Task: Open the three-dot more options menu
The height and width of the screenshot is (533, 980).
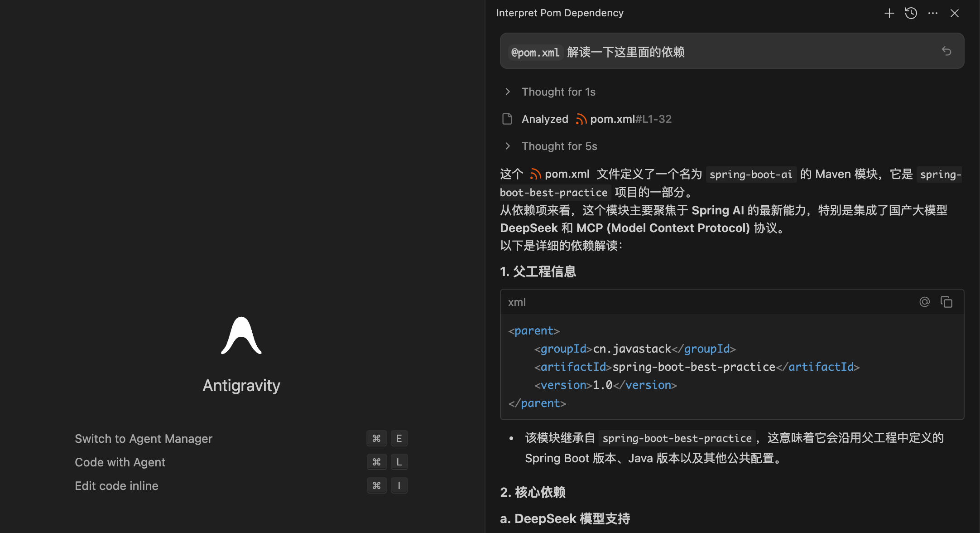Action: tap(932, 13)
